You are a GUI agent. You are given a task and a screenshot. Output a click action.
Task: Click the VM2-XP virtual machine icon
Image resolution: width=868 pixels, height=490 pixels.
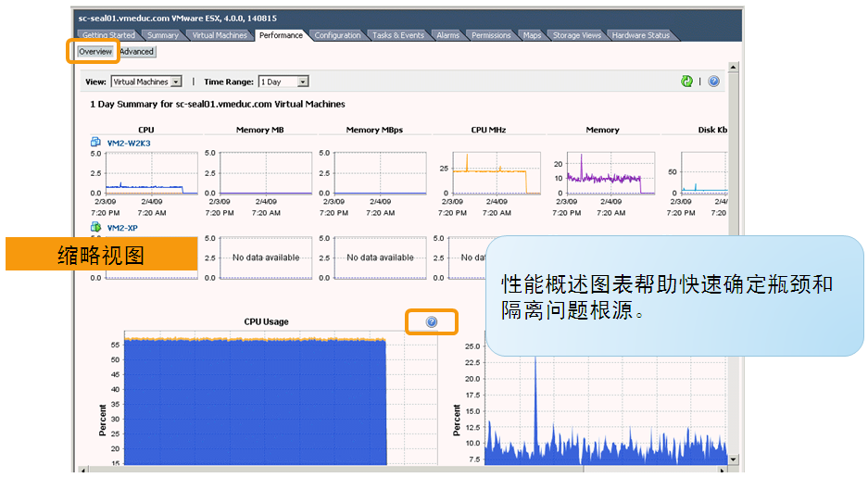click(x=95, y=227)
